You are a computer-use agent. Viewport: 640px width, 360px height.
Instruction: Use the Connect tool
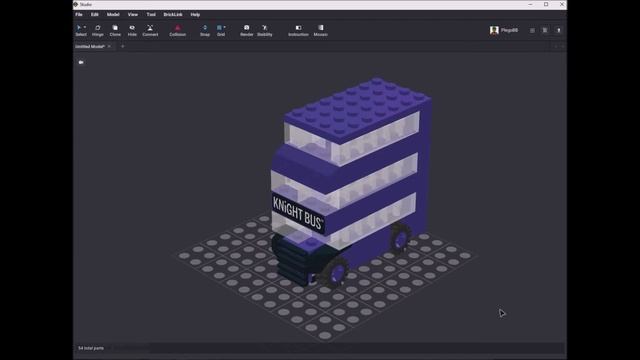click(150, 30)
